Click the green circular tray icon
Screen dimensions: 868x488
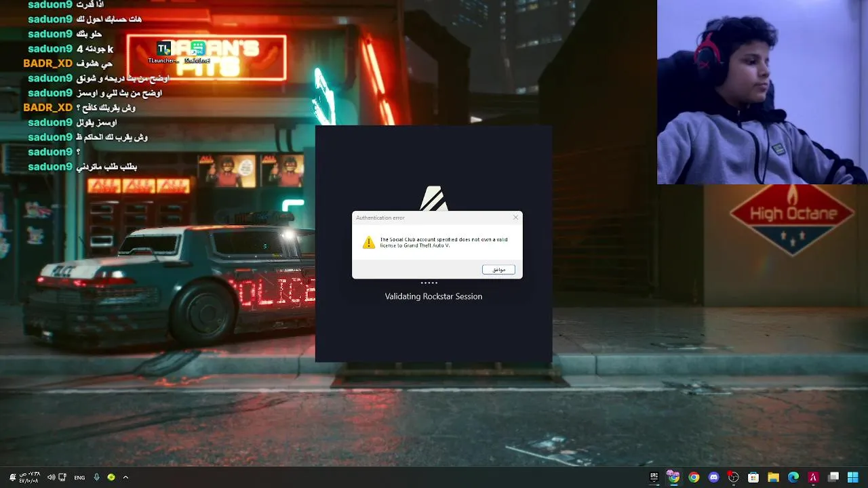click(111, 477)
